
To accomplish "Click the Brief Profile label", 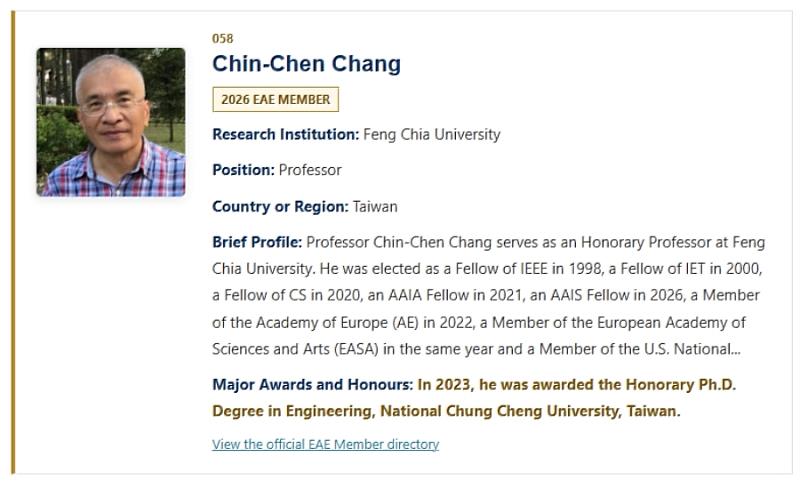I will click(x=257, y=242).
